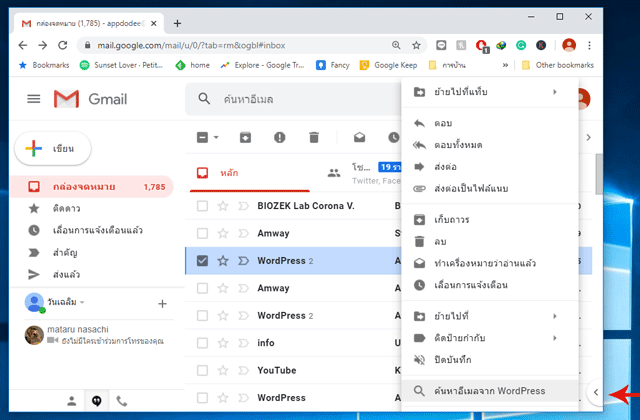The width and height of the screenshot is (640, 420).
Task: Check the BIOZEK Lab Corona V. email checkbox
Action: [202, 206]
